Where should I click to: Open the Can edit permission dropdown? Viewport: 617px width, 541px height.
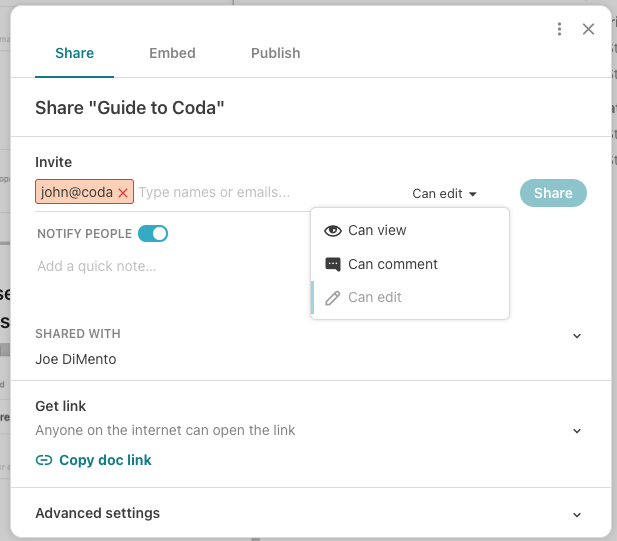(444, 194)
